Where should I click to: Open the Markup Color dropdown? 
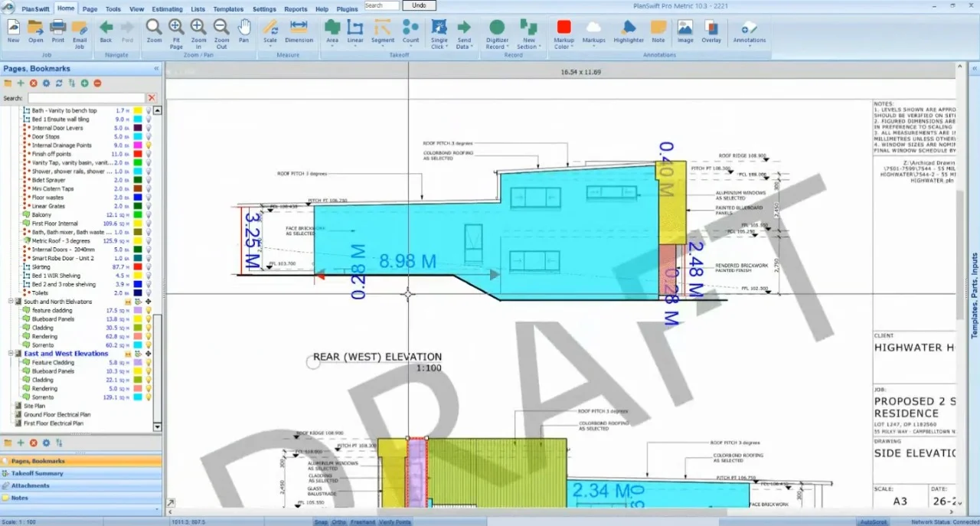[563, 33]
